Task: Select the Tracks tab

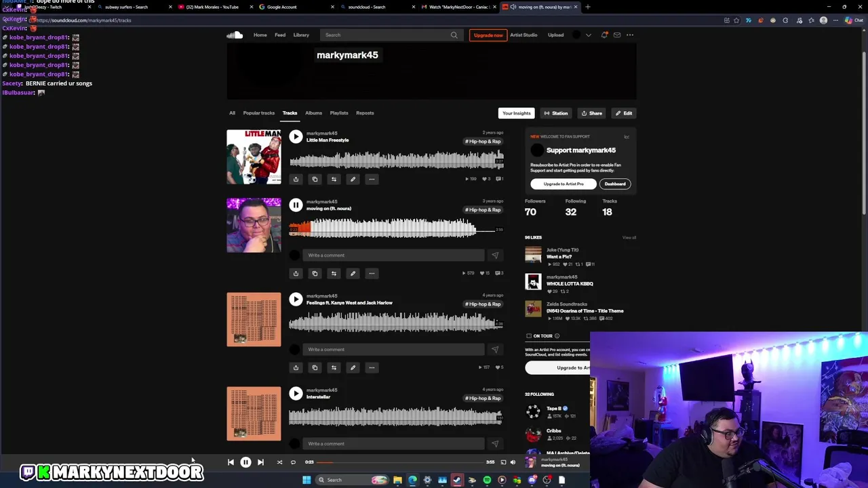Action: tap(290, 113)
